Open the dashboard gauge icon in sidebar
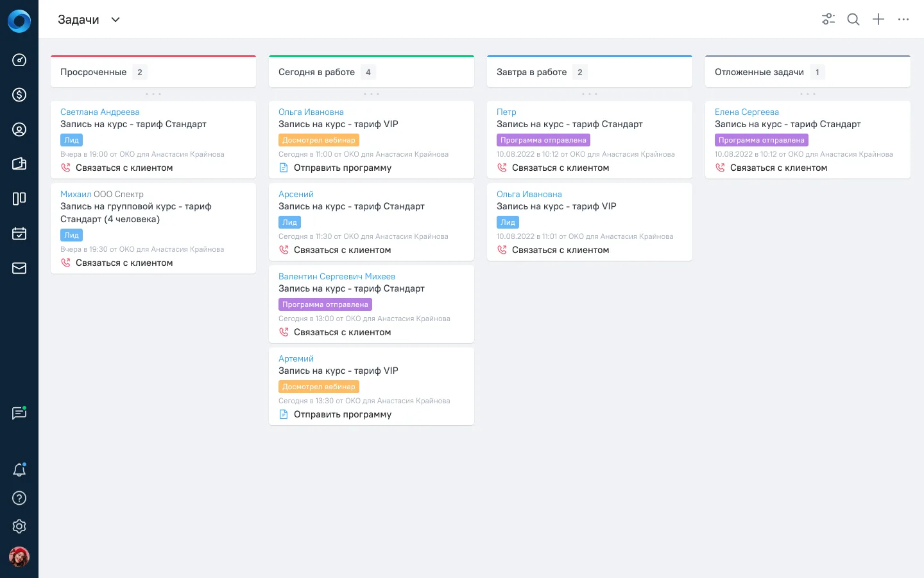The image size is (924, 578). (19, 60)
